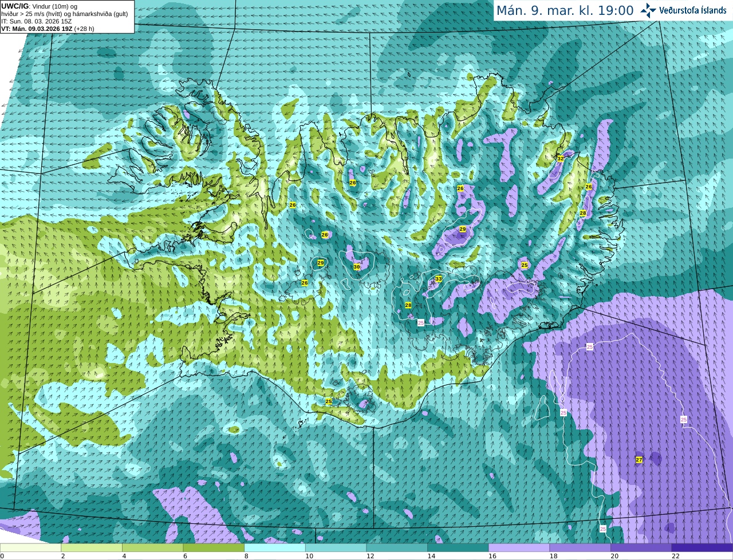Image resolution: width=733 pixels, height=560 pixels.
Task: Click the yellow 30 peak gust marker
Action: [x=357, y=267]
